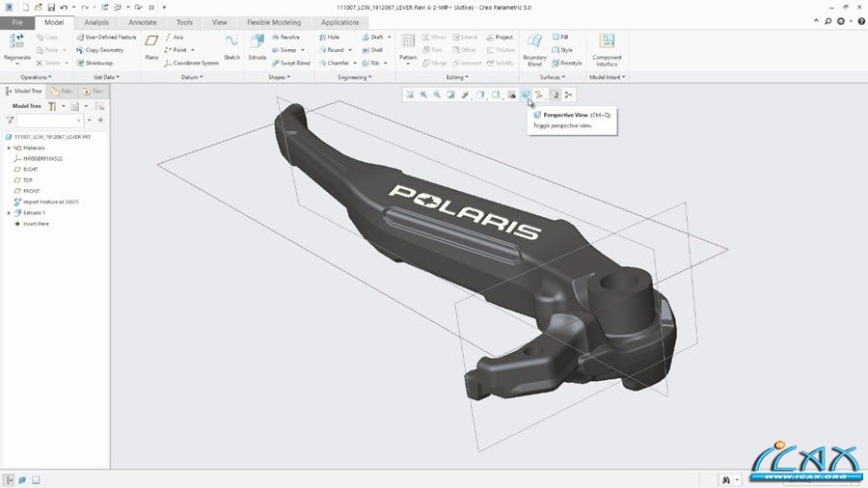Expand the Extrude 1 tree node
This screenshot has width=868, height=488.
[9, 212]
